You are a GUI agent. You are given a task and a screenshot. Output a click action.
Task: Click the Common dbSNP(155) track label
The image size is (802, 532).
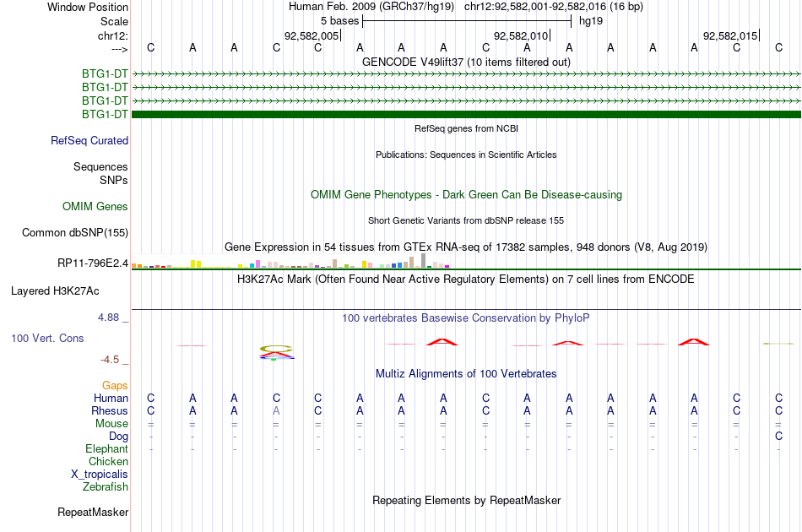point(74,233)
